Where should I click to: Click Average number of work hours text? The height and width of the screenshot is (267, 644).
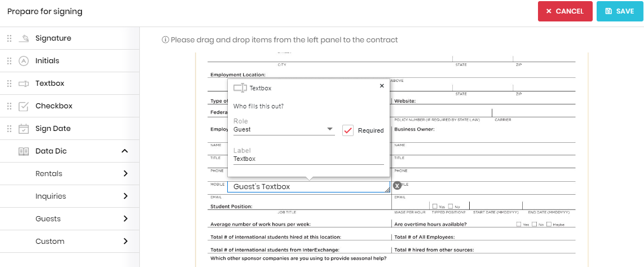click(261, 225)
